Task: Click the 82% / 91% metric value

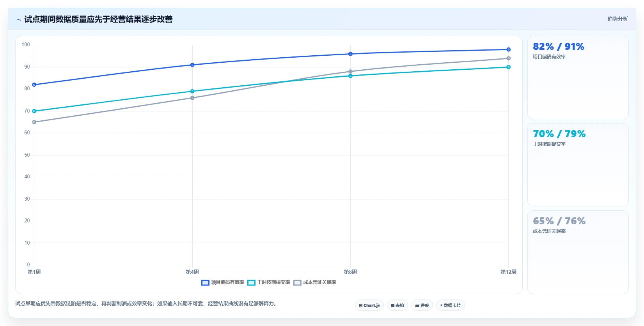Action: click(x=559, y=47)
